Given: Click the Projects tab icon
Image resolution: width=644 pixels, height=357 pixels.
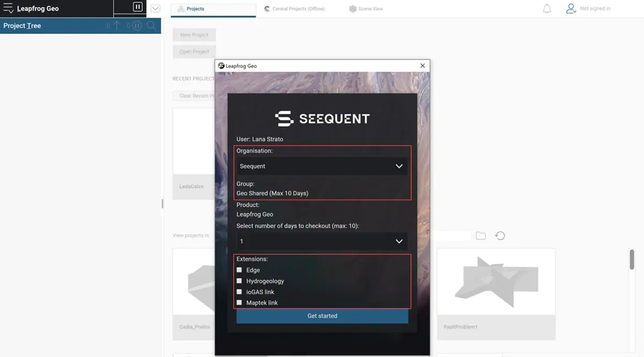Looking at the screenshot, I should [181, 9].
